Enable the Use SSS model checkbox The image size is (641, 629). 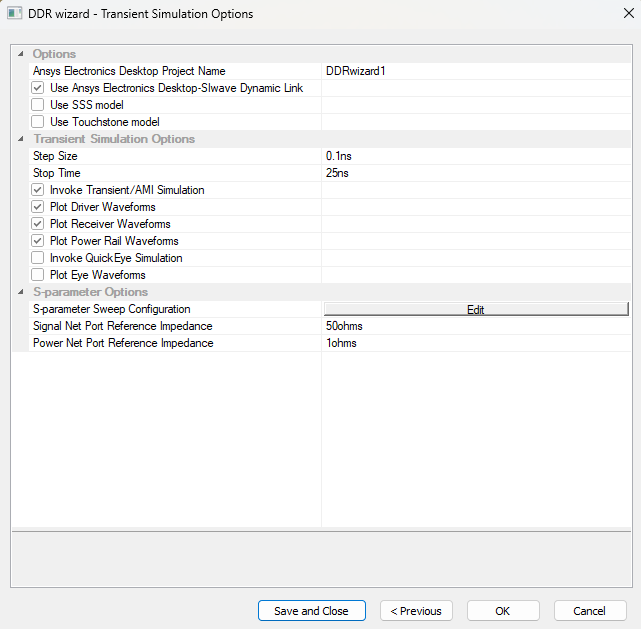(38, 105)
